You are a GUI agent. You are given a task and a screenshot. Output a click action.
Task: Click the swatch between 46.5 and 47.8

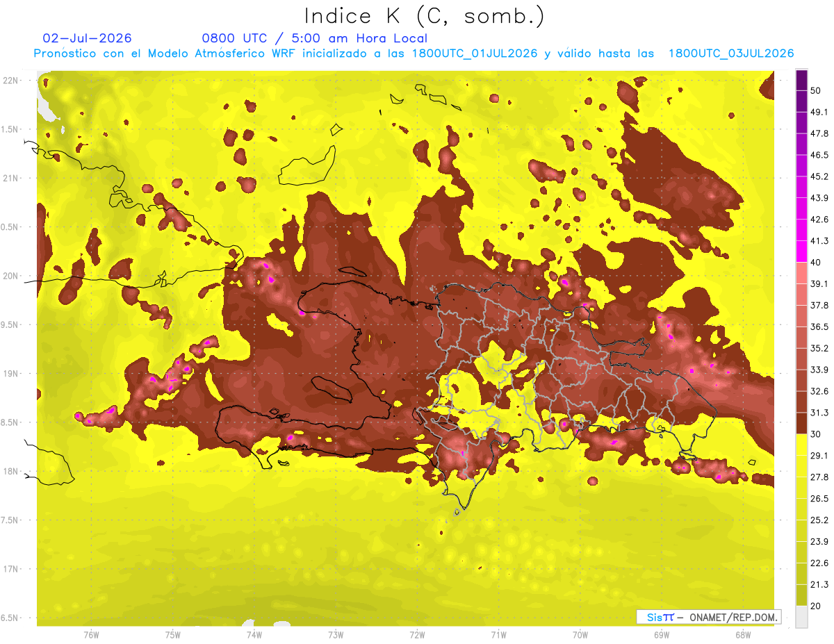[801, 144]
